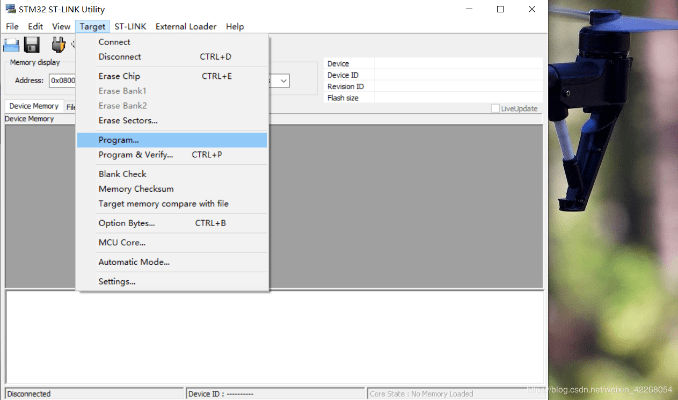Select Blank Check from the menu

tap(122, 174)
